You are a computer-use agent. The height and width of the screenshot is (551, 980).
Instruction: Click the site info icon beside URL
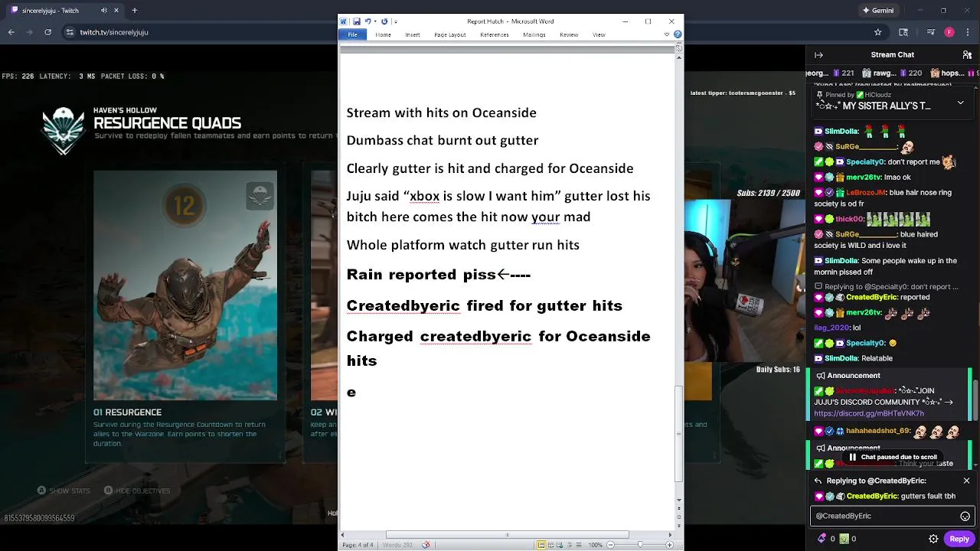[70, 32]
